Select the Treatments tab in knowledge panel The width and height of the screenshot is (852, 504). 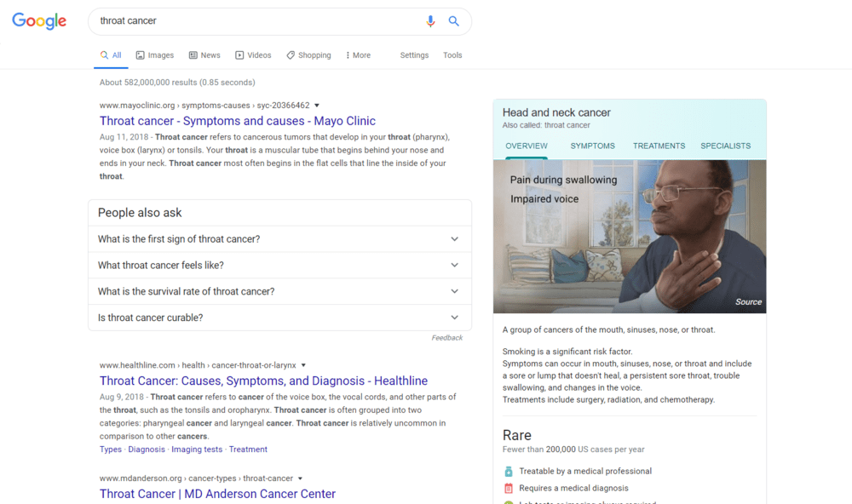[659, 146]
